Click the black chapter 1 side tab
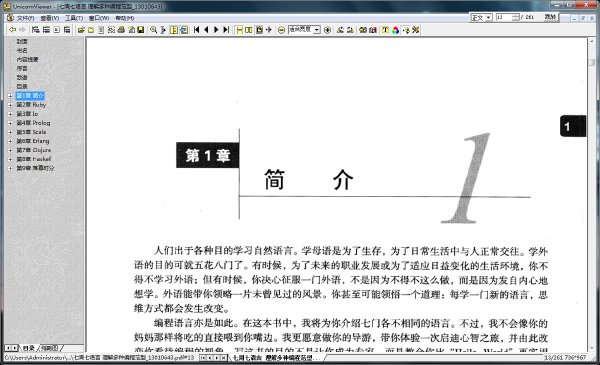Image resolution: width=600 pixels, height=365 pixels. click(x=573, y=126)
